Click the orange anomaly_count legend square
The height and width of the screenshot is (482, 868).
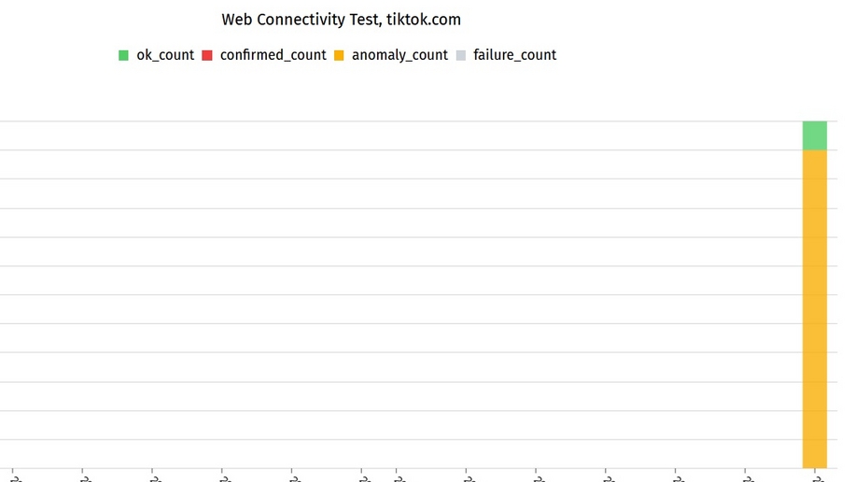339,55
